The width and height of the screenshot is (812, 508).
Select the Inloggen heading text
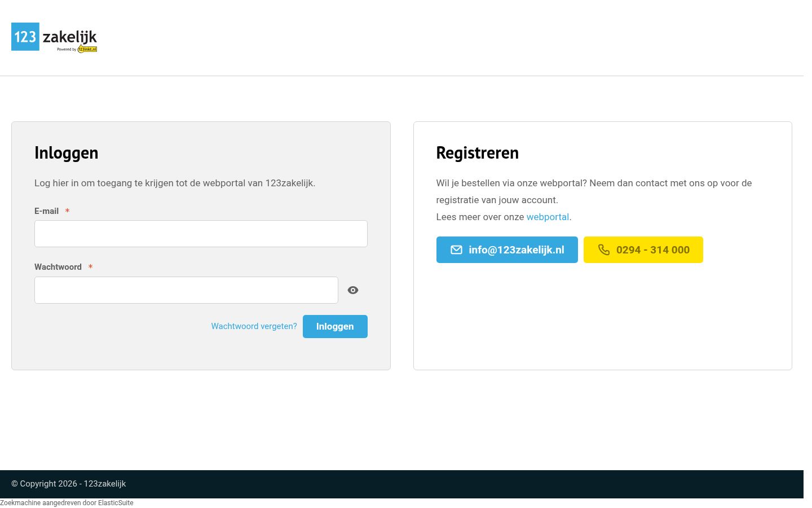(x=67, y=153)
